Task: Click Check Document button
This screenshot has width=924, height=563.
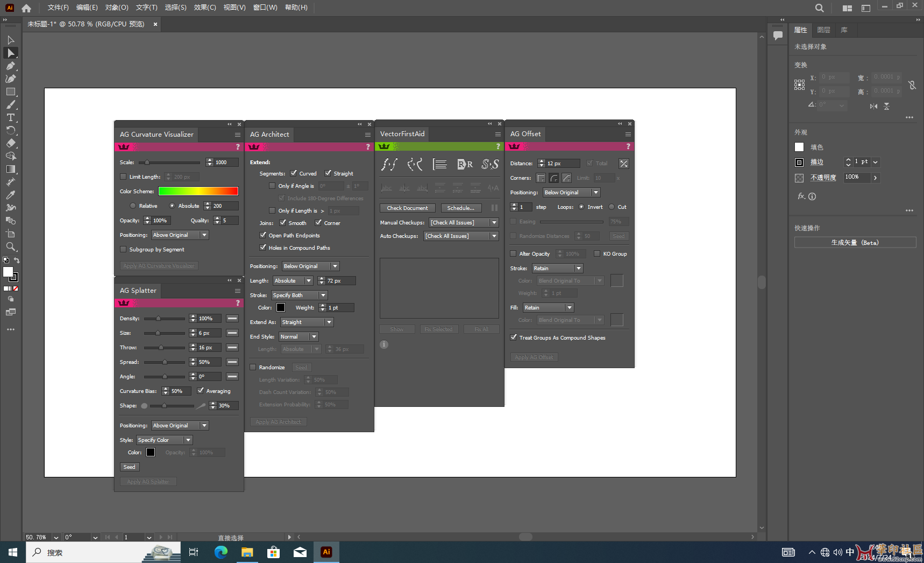Action: pos(408,208)
